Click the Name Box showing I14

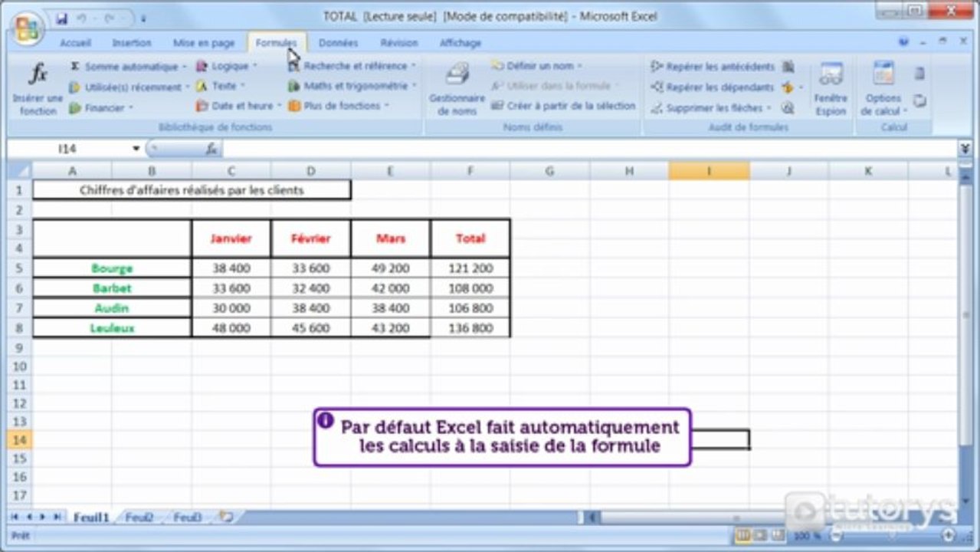pyautogui.click(x=69, y=149)
